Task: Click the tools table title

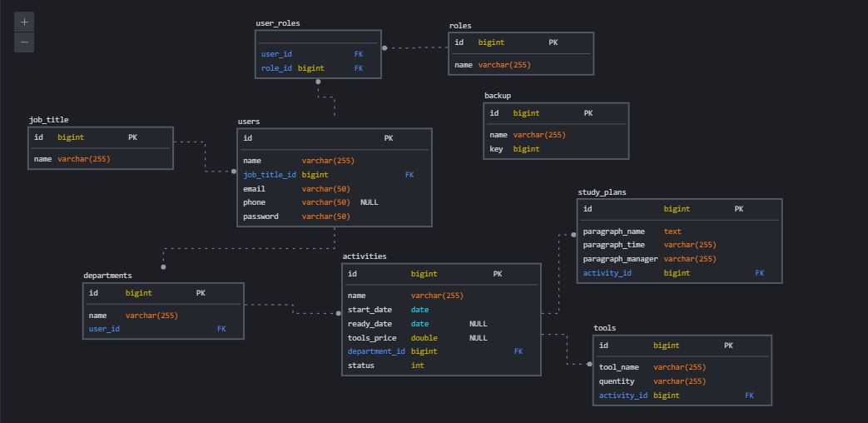Action: [604, 328]
